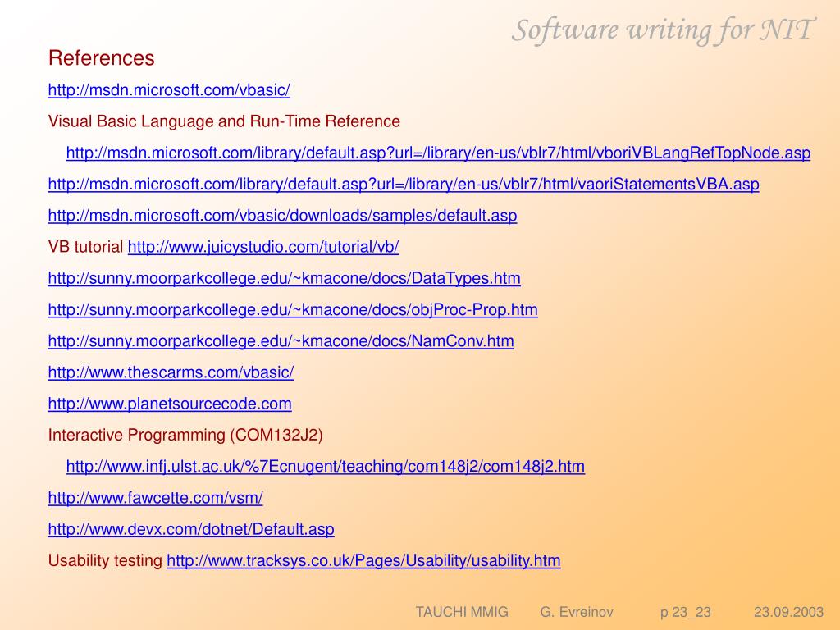
Task: Open the vbasic downloads samples link
Action: point(282,216)
